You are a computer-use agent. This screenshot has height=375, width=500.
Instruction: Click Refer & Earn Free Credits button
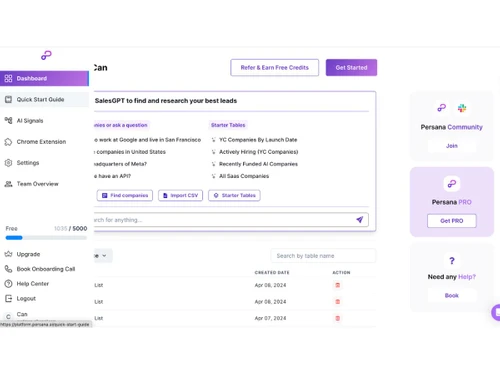275,68
